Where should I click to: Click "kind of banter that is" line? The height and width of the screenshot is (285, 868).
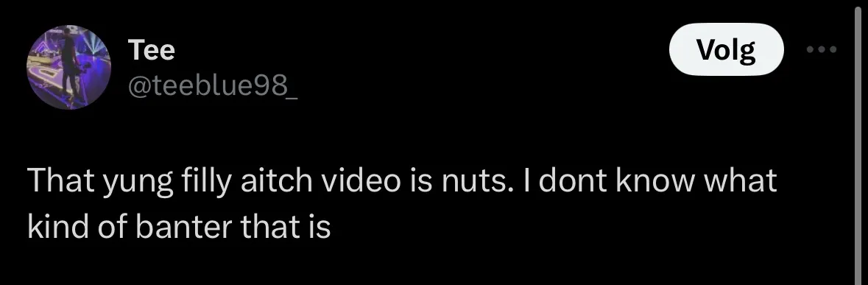179,226
